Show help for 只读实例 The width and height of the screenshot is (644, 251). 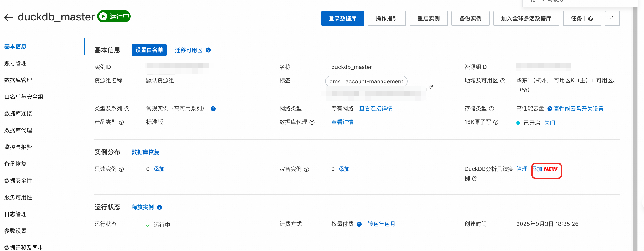[x=121, y=169]
